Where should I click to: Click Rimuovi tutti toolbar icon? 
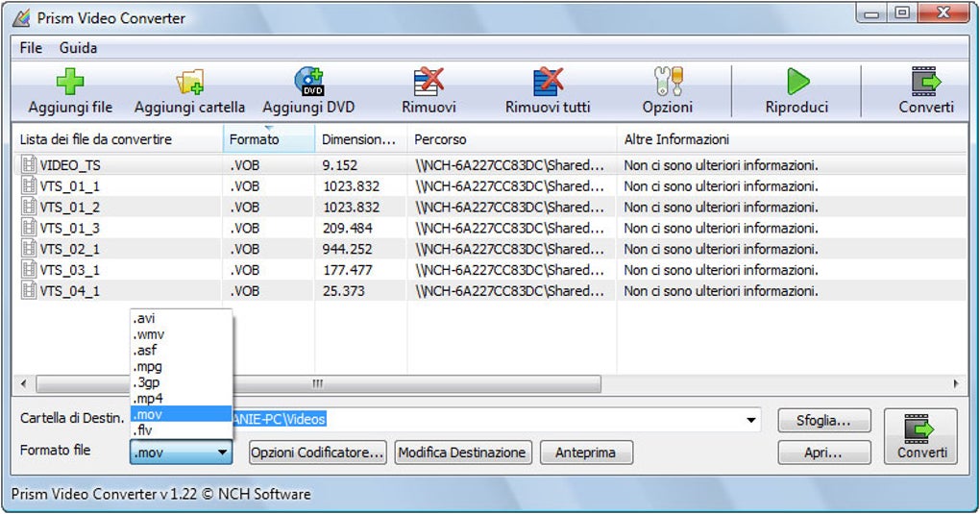[548, 82]
